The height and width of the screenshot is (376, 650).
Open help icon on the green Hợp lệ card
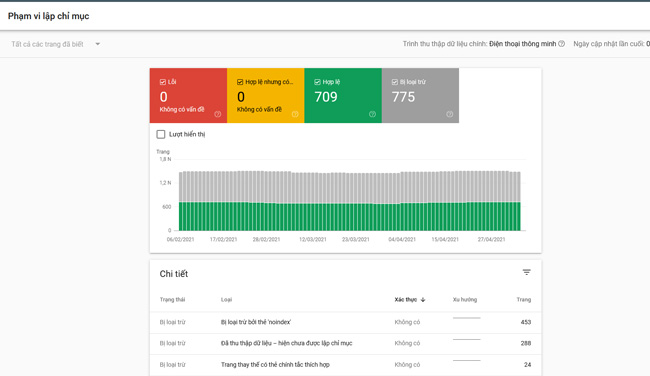point(372,114)
